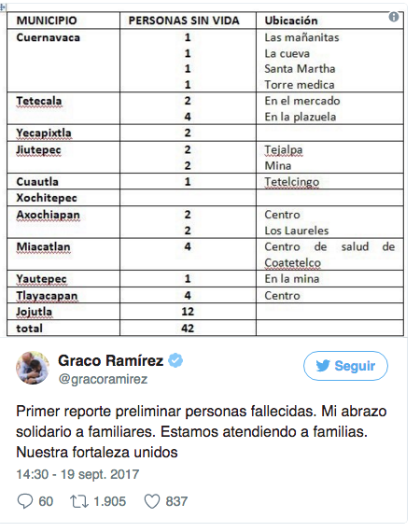Image resolution: width=420 pixels, height=532 pixels.
Task: Click the verified badge beside Graco Ramírez
Action: tap(175, 360)
